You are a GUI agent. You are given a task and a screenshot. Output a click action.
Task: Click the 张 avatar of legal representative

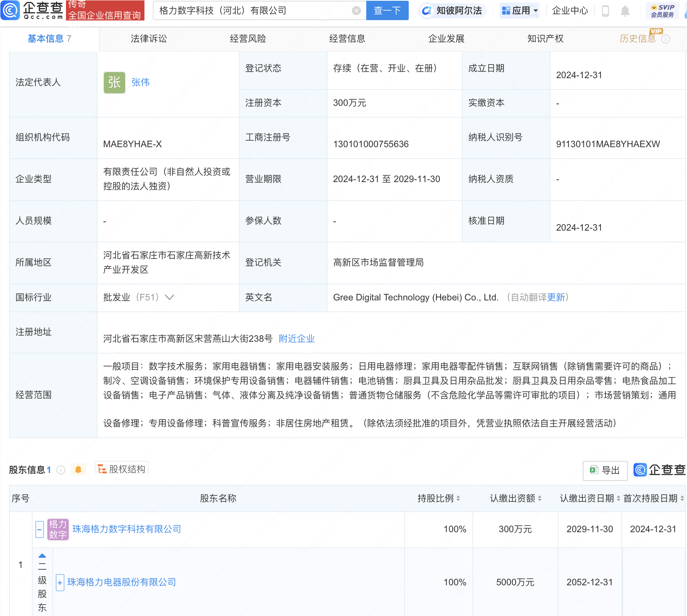(x=114, y=83)
